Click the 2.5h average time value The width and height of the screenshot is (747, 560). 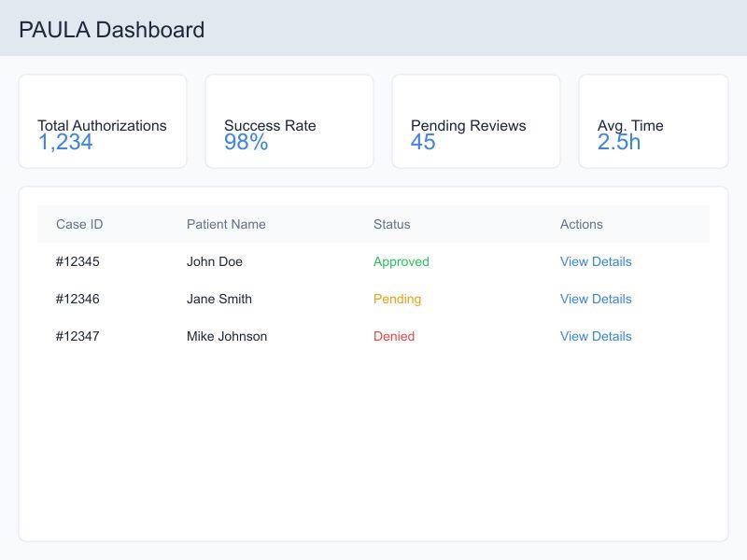click(619, 142)
